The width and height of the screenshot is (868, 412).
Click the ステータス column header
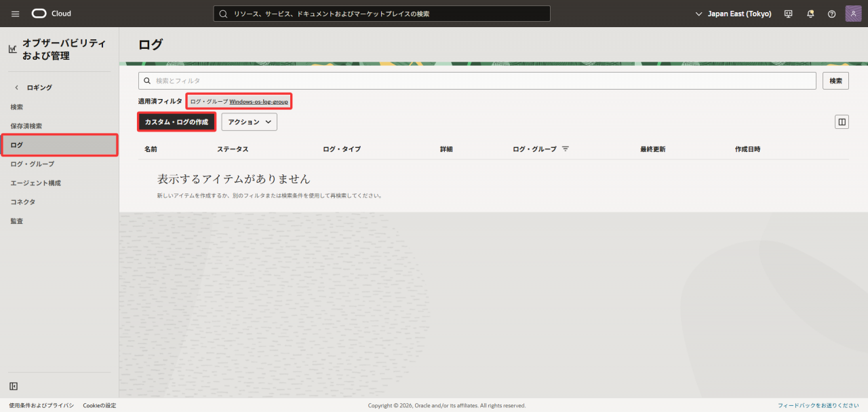(x=233, y=149)
